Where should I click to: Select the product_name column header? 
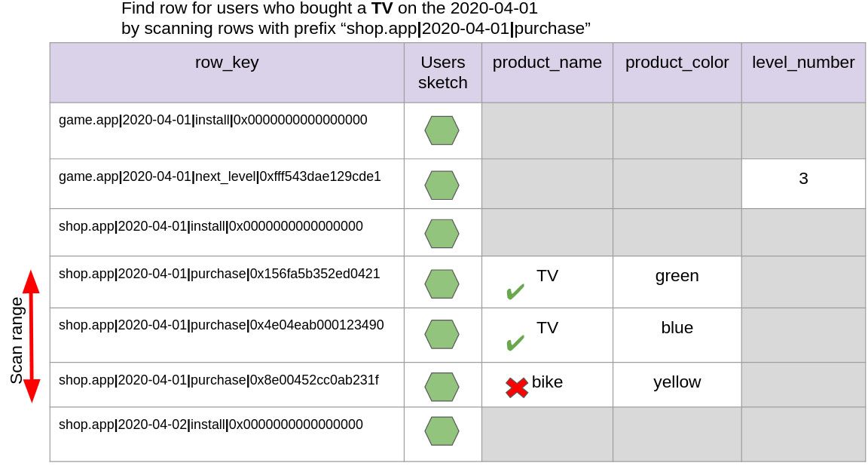547,72
